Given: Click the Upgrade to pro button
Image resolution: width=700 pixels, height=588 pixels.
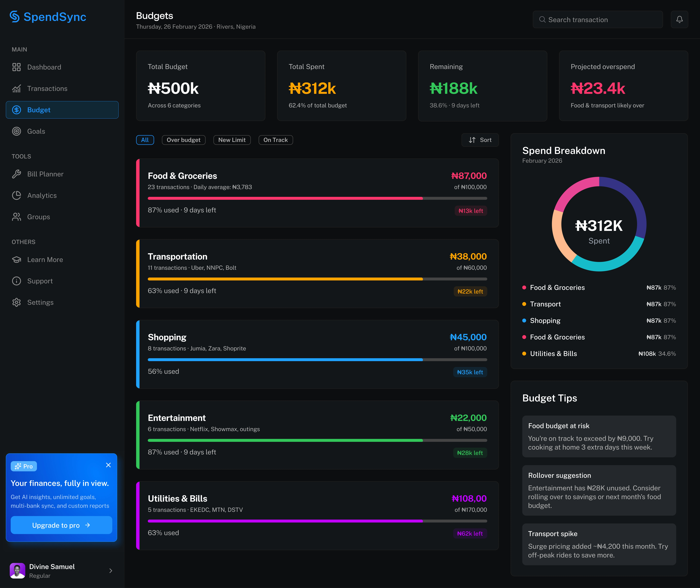Looking at the screenshot, I should click(x=61, y=525).
